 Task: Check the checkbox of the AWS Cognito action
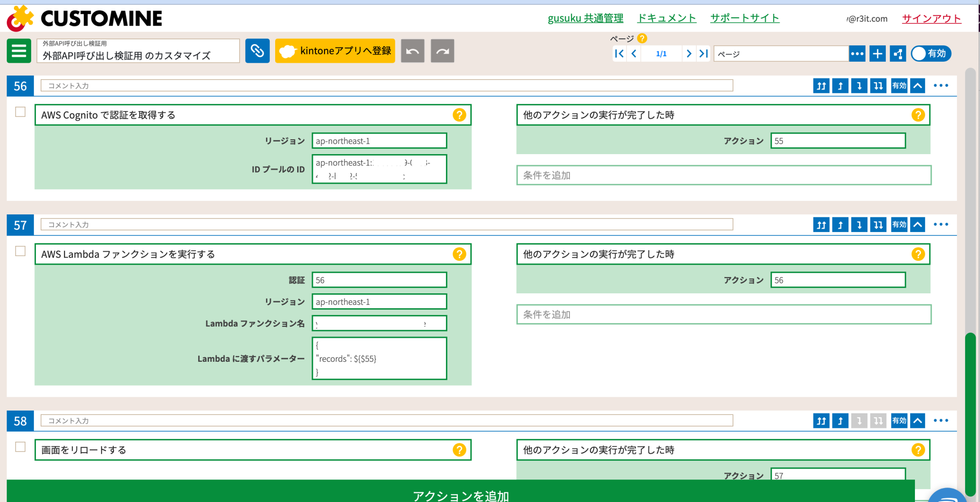(19, 112)
